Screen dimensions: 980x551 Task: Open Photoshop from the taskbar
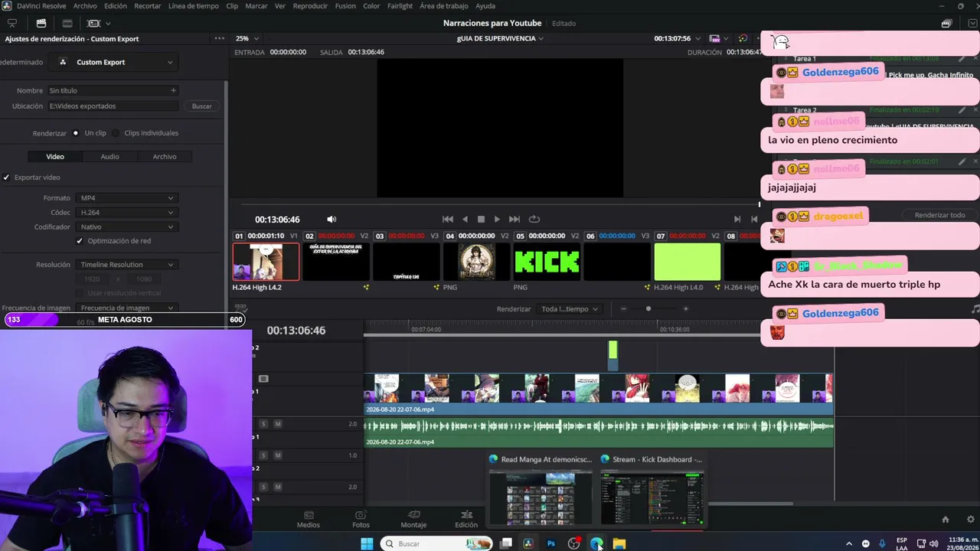pyautogui.click(x=550, y=543)
